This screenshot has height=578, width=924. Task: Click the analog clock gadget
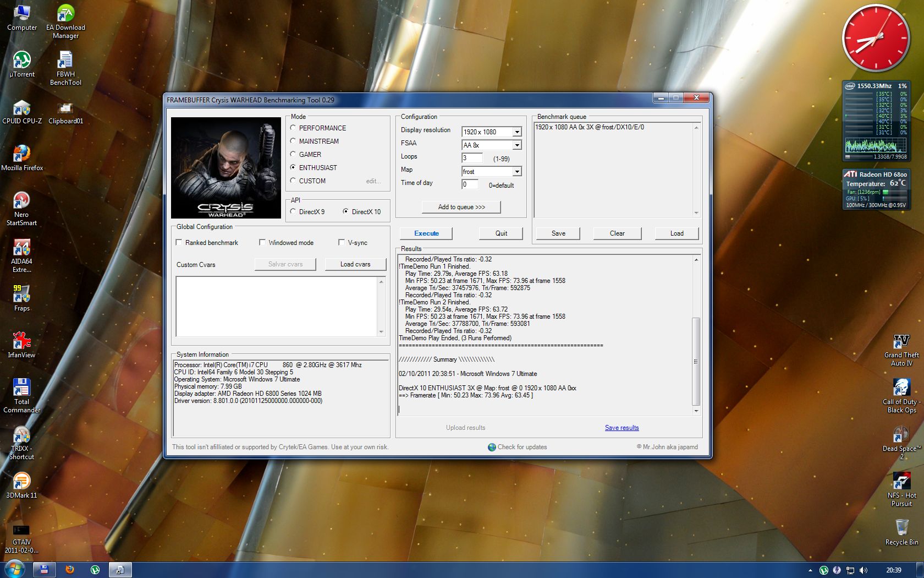click(x=876, y=38)
